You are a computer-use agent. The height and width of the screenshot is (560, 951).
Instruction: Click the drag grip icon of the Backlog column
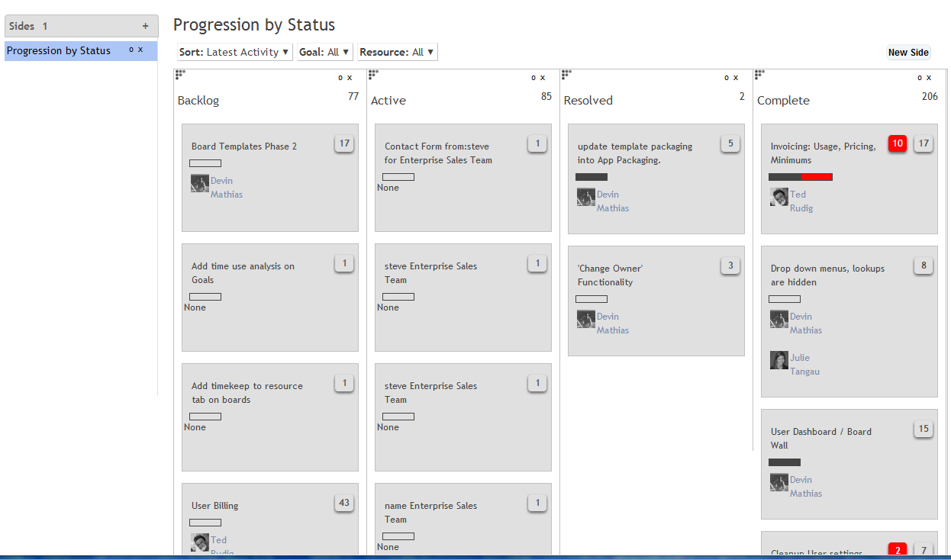pyautogui.click(x=179, y=74)
